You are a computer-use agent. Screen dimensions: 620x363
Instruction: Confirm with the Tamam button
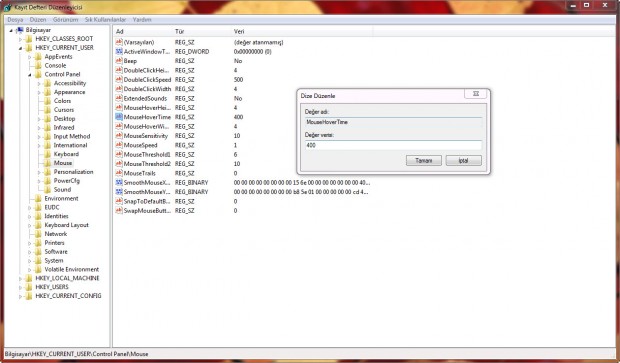(423, 161)
